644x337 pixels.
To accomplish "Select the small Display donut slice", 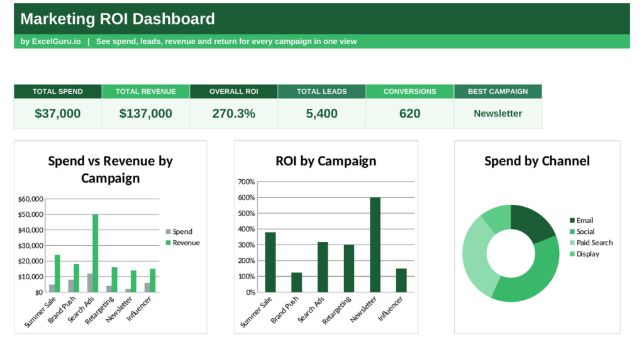I will pos(499,218).
